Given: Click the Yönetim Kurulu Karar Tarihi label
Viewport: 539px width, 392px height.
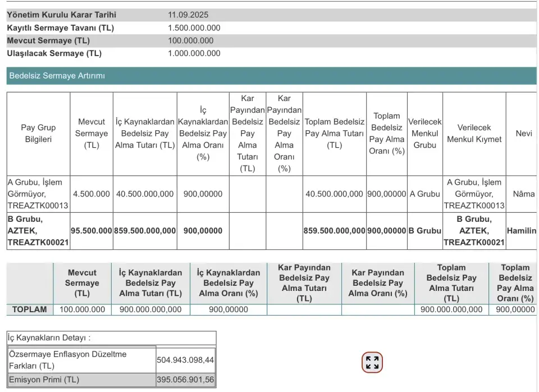Looking at the screenshot, I should 61,15.
